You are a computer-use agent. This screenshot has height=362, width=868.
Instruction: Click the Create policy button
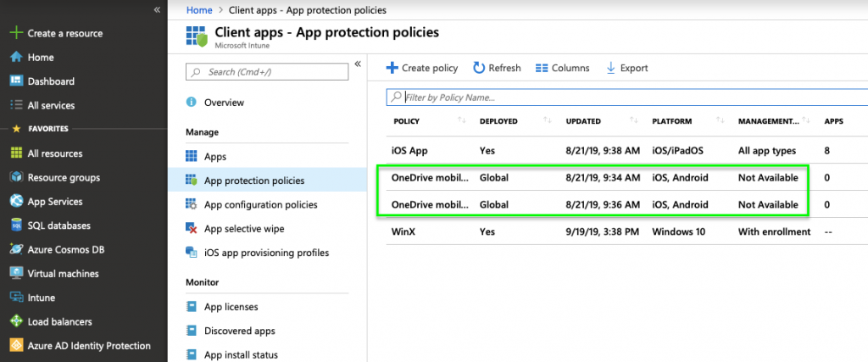tap(422, 68)
